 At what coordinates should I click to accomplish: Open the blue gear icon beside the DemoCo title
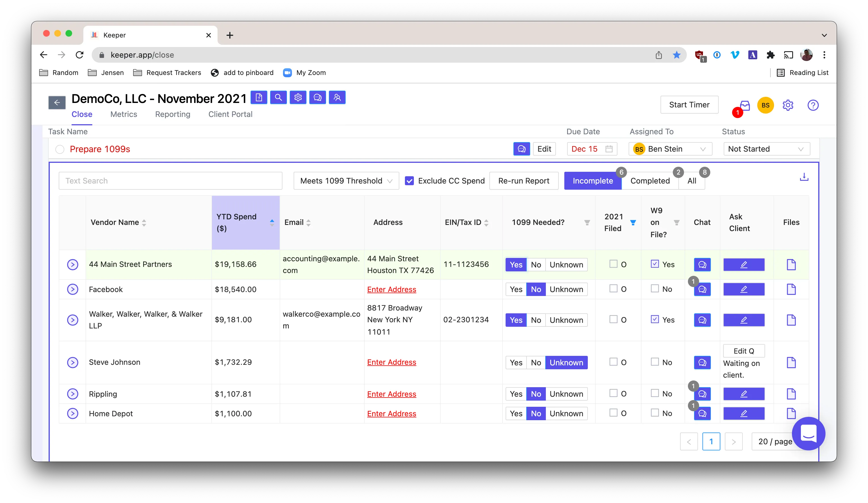(298, 98)
